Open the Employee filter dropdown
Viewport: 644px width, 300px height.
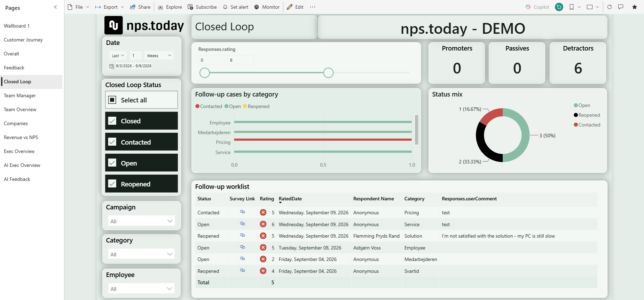point(141,289)
